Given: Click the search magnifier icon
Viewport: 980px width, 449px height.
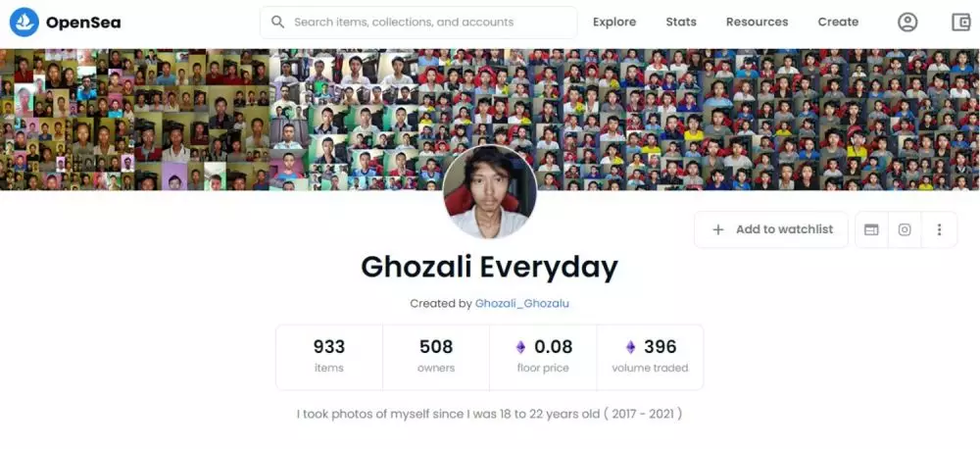Looking at the screenshot, I should pyautogui.click(x=278, y=22).
